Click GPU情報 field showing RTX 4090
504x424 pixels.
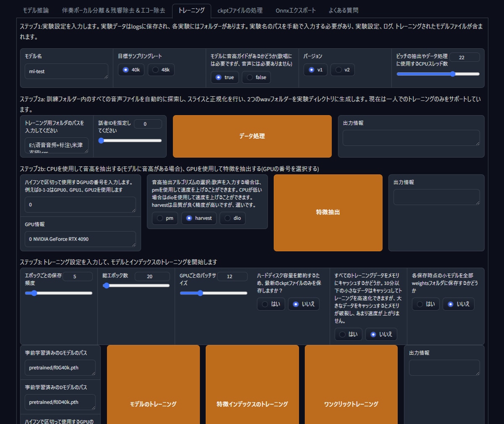click(x=80, y=239)
